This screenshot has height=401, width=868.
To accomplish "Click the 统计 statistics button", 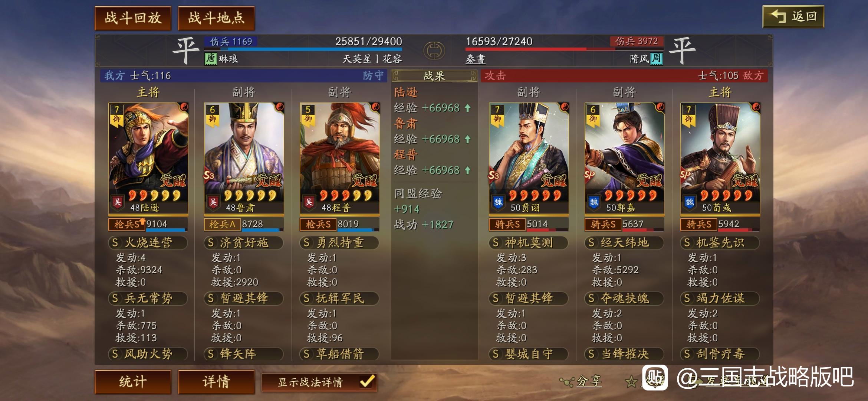I will [133, 382].
